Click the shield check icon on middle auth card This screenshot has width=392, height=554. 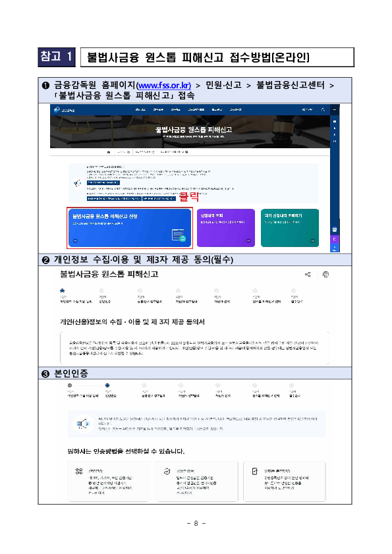click(x=167, y=471)
